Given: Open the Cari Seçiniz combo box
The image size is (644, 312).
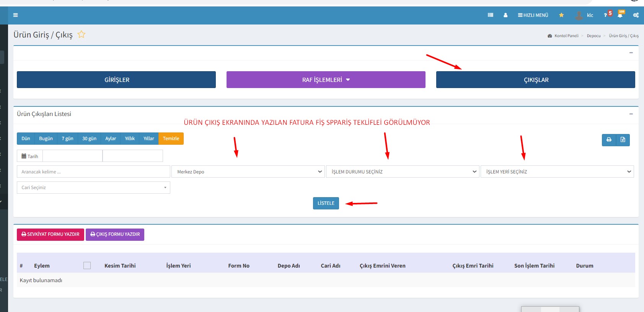Looking at the screenshot, I should pyautogui.click(x=93, y=188).
